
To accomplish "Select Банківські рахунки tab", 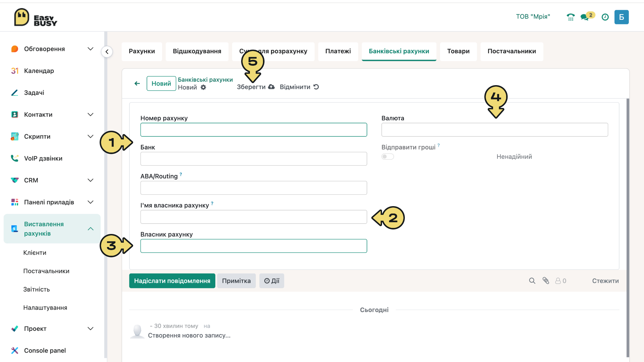I will point(399,52).
